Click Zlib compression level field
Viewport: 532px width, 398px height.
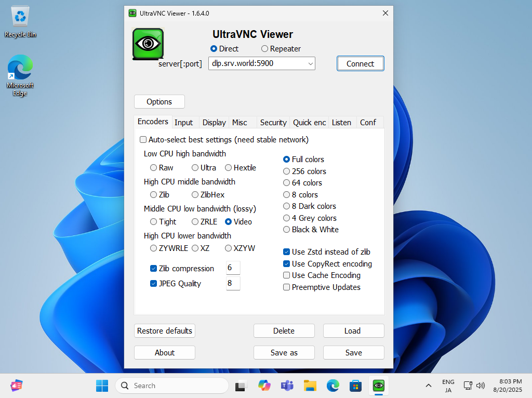click(x=233, y=268)
